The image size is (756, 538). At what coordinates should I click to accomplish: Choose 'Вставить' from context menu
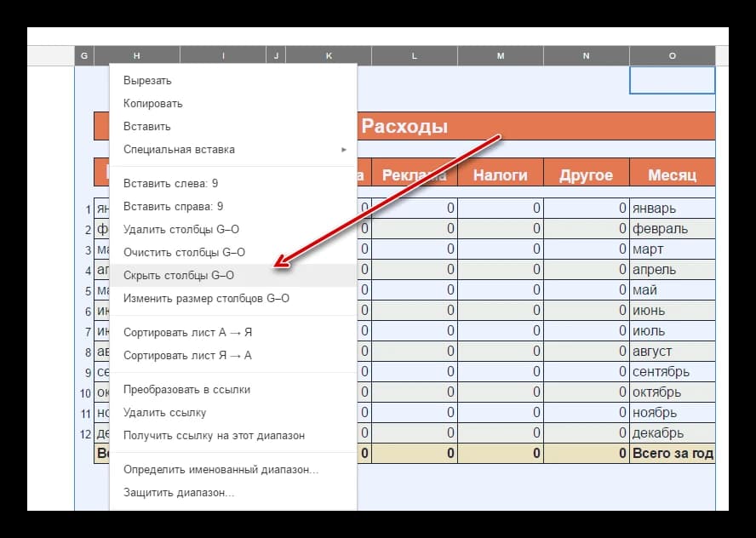[x=147, y=127]
